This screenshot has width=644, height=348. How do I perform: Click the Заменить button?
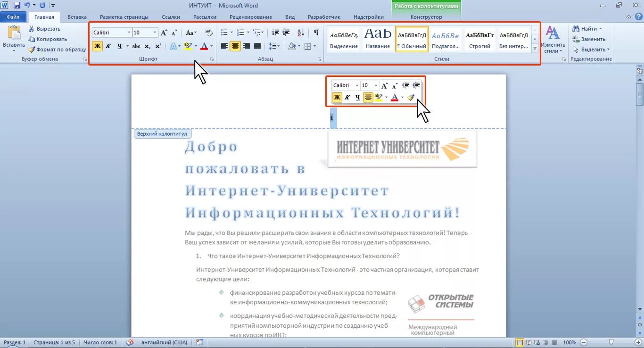[x=588, y=39]
